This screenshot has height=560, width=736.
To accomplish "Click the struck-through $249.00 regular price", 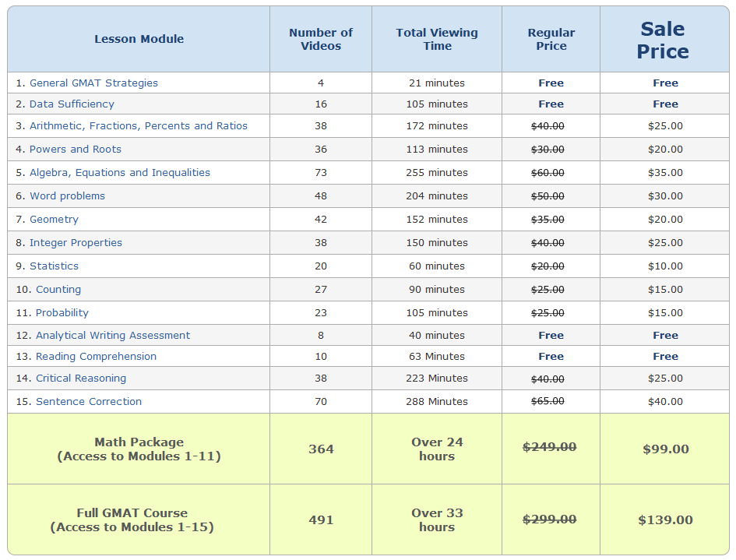I will tap(550, 447).
